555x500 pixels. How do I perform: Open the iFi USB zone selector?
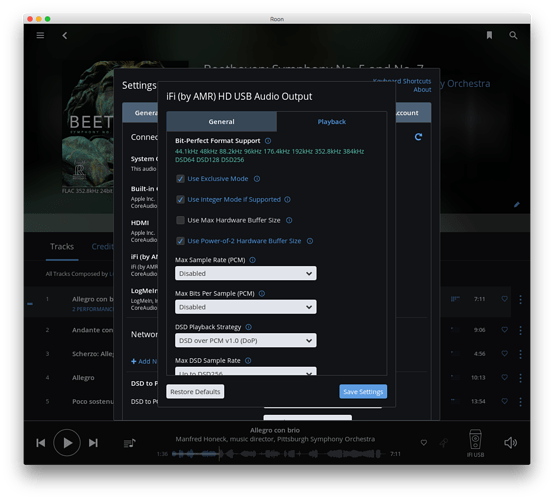click(475, 443)
